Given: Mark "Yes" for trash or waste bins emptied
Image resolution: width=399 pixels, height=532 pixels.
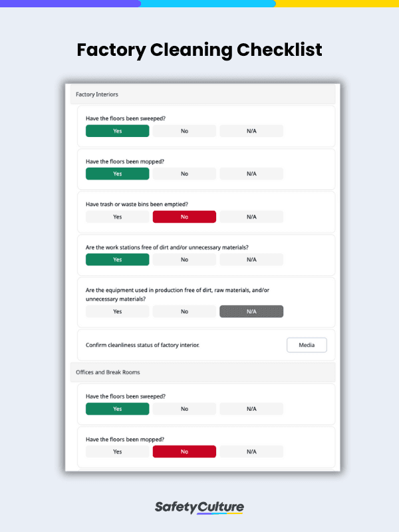Looking at the screenshot, I should click(x=117, y=216).
